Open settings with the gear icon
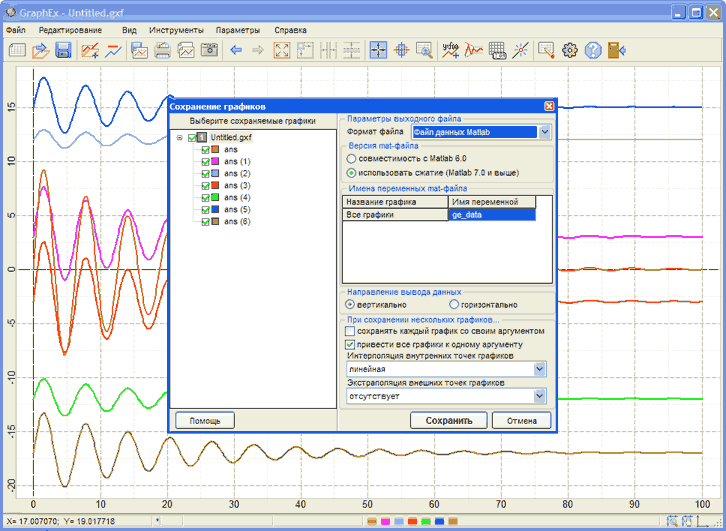This screenshot has width=726, height=531. (570, 50)
